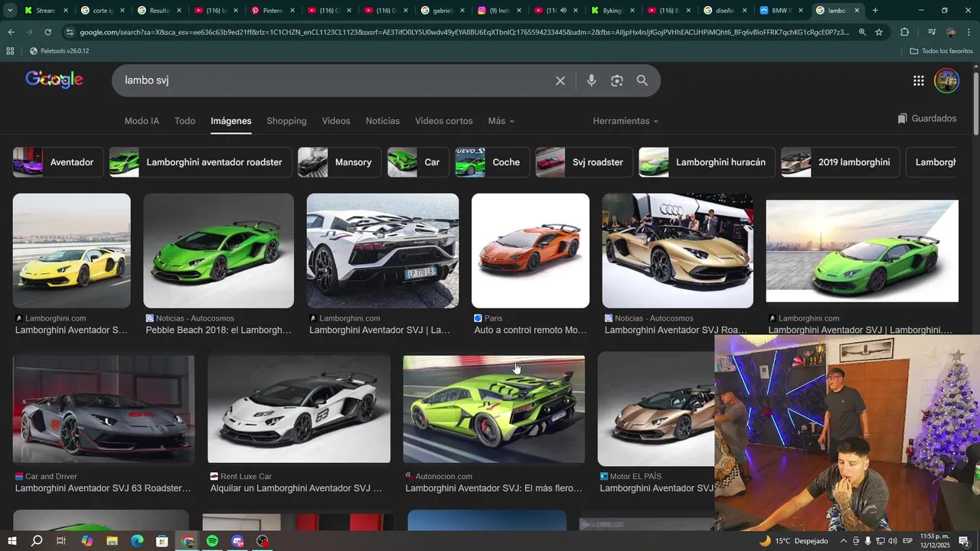Open Windows taskbar search
Screen dimensions: 980x551
click(x=37, y=541)
